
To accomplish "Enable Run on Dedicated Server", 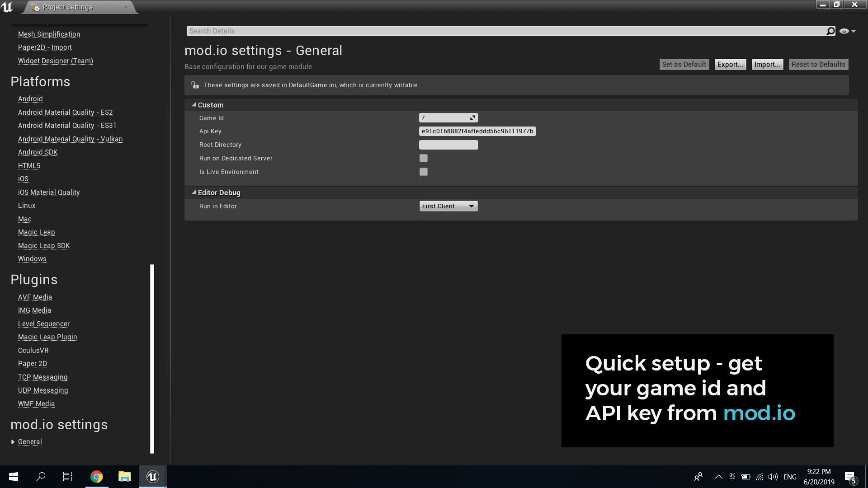I will (424, 158).
